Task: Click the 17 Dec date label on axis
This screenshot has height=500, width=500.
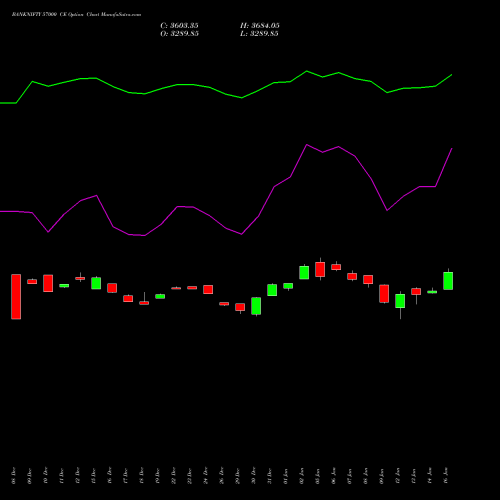Action: [x=126, y=476]
